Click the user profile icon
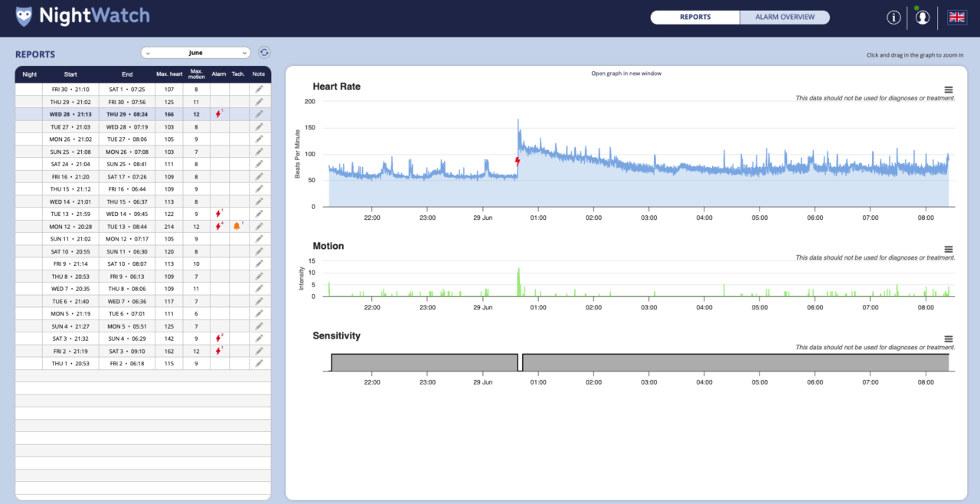The height and width of the screenshot is (504, 980). [x=922, y=16]
